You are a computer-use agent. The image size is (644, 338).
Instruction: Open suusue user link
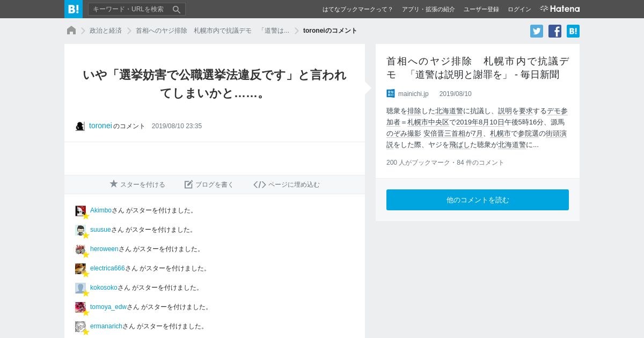tap(100, 230)
